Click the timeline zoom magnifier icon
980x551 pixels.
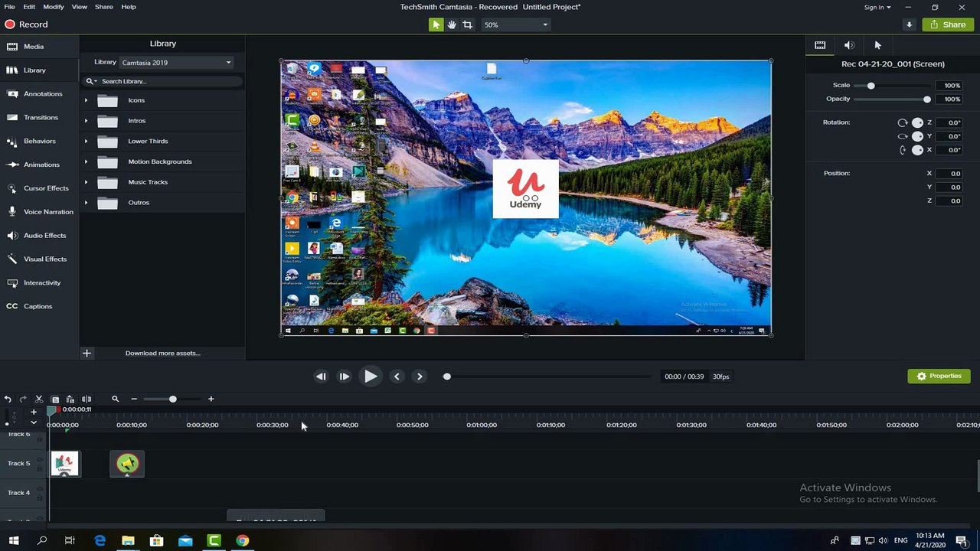tap(116, 399)
